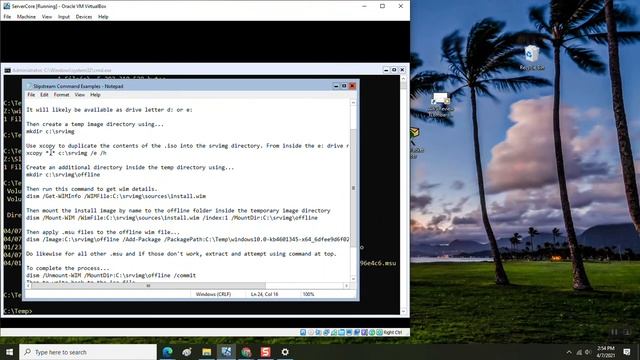640x360 pixels.
Task: Click the network icon in system tray
Action: click(x=579, y=352)
